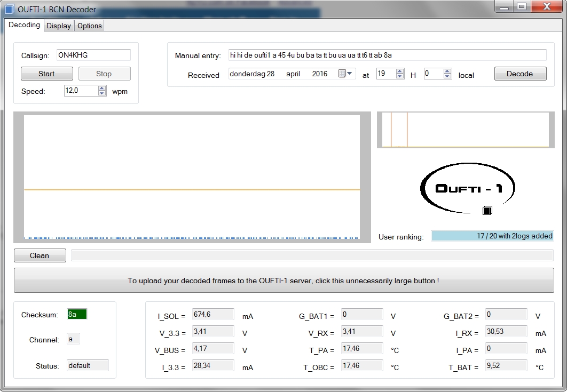The image size is (567, 392).
Task: Select the V_BUS value 4,17
Action: pos(213,348)
